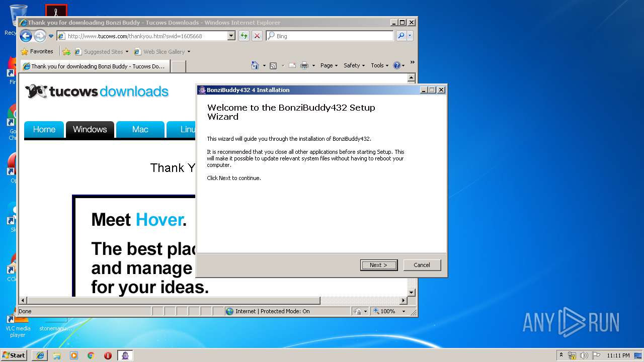This screenshot has height=362, width=644.
Task: Go back in Internet Explorer
Action: 26,36
